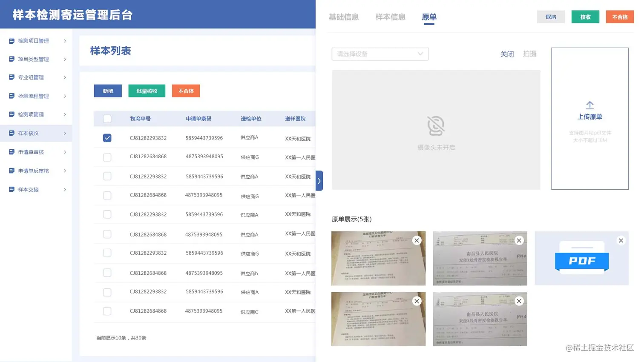Click the 检测流程管理 sidebar icon
The height and width of the screenshot is (362, 644).
point(11,96)
